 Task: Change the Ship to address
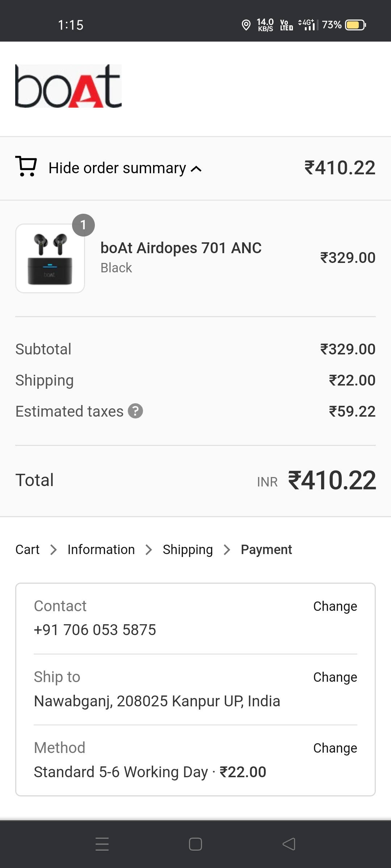(x=335, y=677)
